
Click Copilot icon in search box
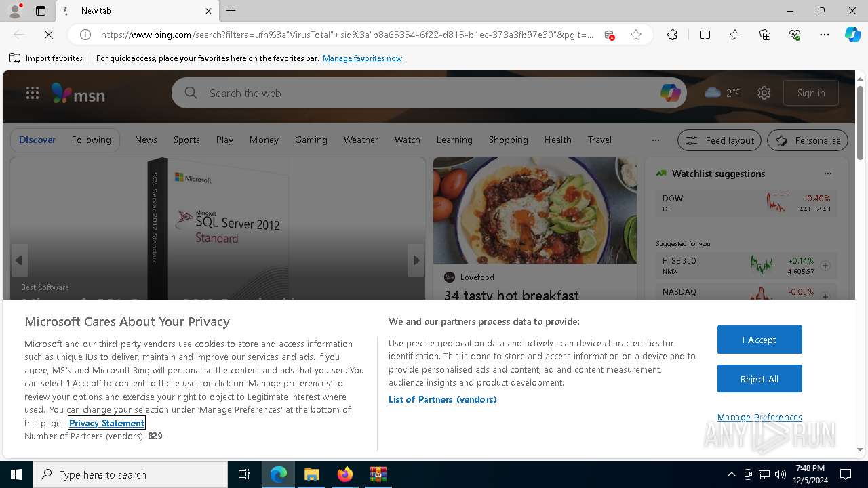pyautogui.click(x=670, y=93)
